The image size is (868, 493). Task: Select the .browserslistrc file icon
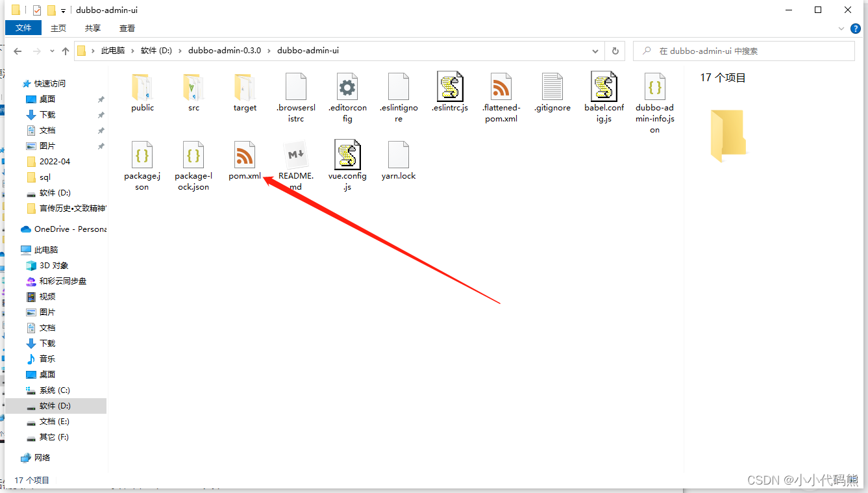point(296,86)
